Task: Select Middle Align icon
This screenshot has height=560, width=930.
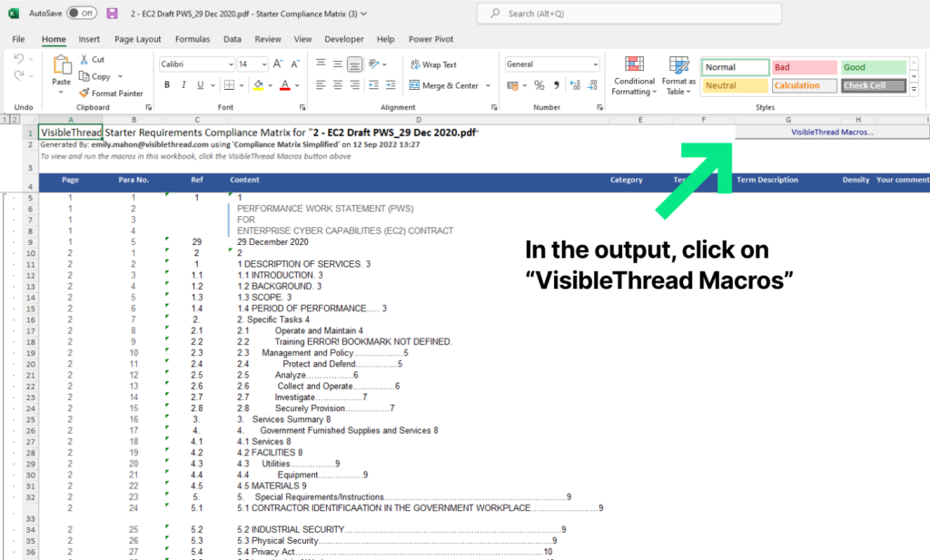Action: pos(338,64)
